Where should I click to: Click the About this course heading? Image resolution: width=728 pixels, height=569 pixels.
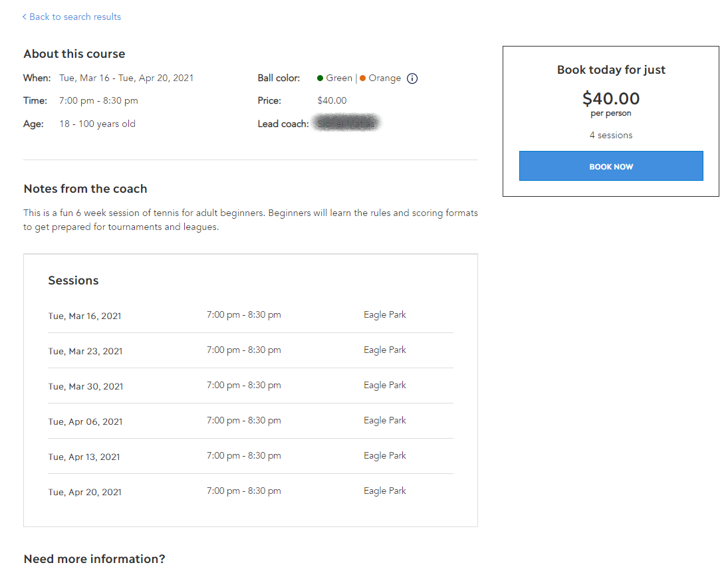(x=73, y=53)
